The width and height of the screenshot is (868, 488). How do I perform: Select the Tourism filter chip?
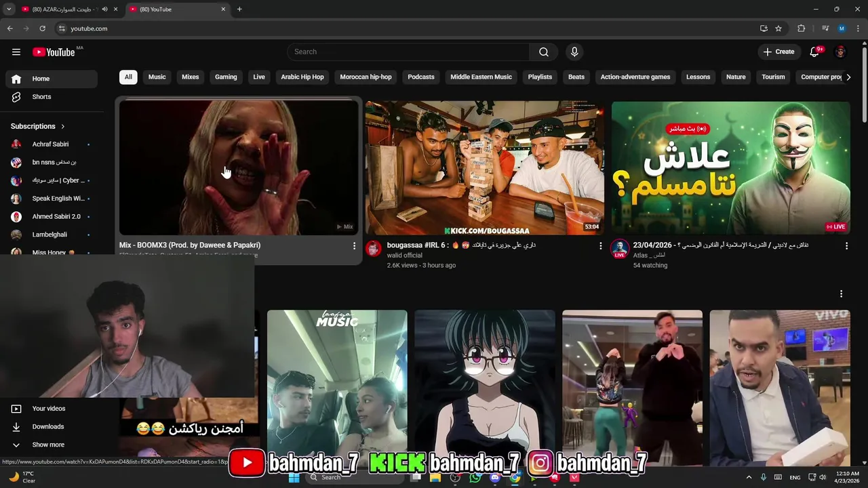tap(773, 77)
